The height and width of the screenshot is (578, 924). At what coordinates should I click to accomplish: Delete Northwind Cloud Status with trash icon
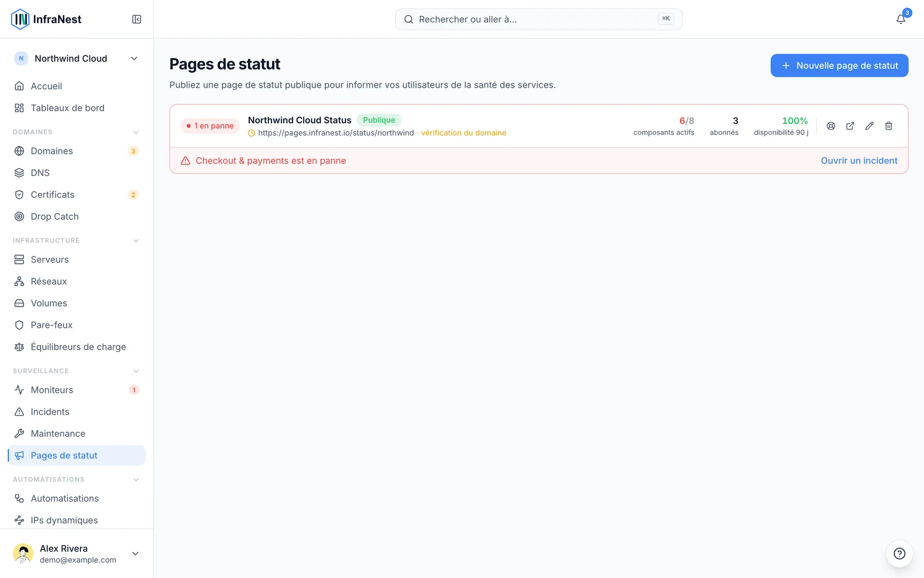click(888, 126)
